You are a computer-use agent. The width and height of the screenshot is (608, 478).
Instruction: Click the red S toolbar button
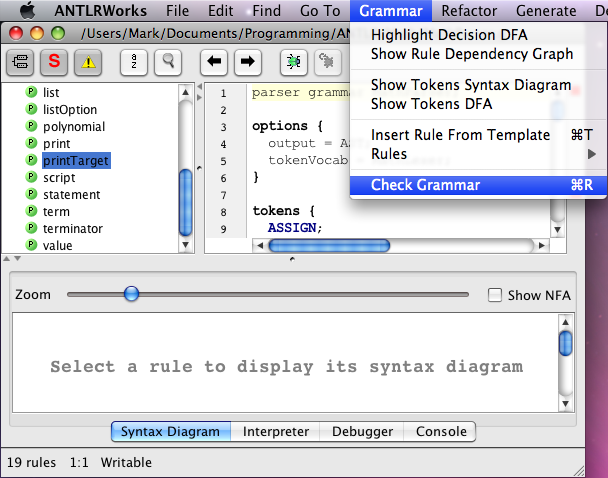tap(54, 62)
